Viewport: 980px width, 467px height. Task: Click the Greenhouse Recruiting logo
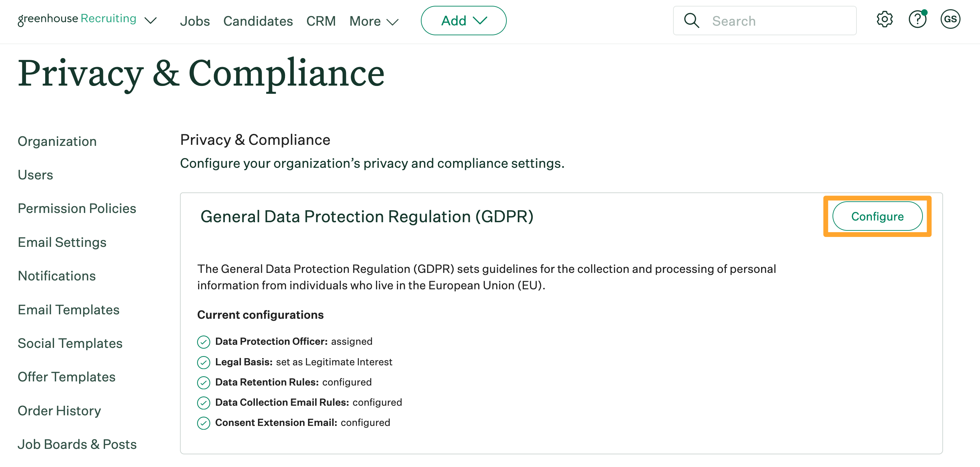coord(77,19)
